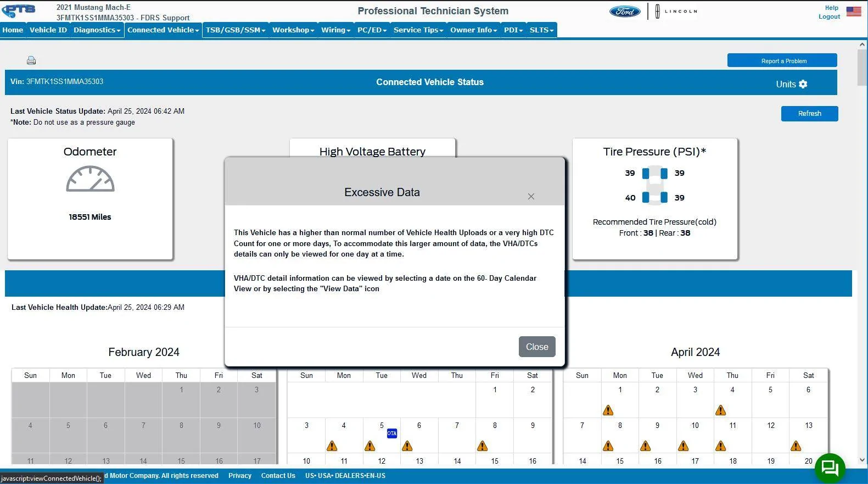Expand the SLTS dropdown menu
Image resolution: width=868 pixels, height=484 pixels.
coord(541,30)
